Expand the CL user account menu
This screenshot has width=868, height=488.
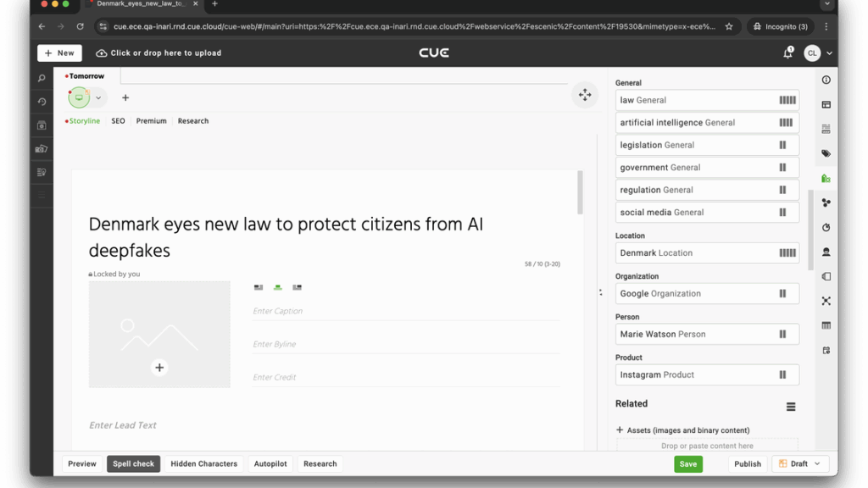click(818, 53)
